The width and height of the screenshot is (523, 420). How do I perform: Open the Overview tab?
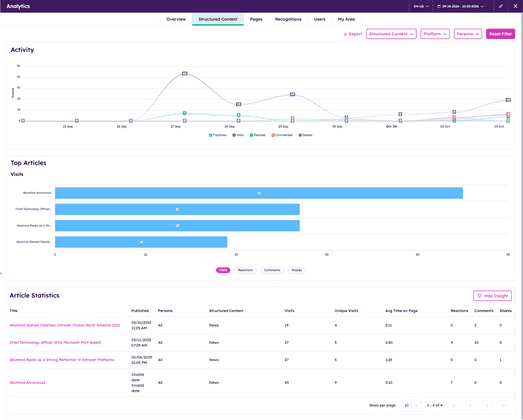click(176, 19)
